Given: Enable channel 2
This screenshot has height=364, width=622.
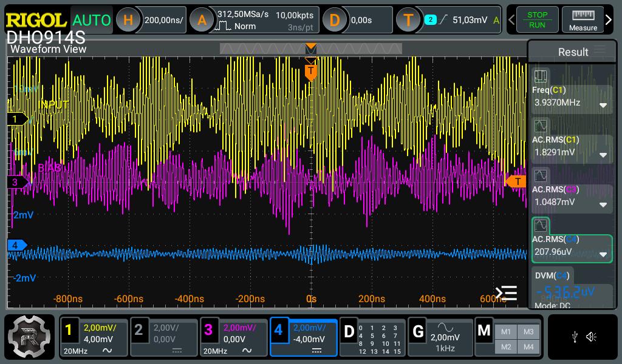Looking at the screenshot, I should pos(138,329).
